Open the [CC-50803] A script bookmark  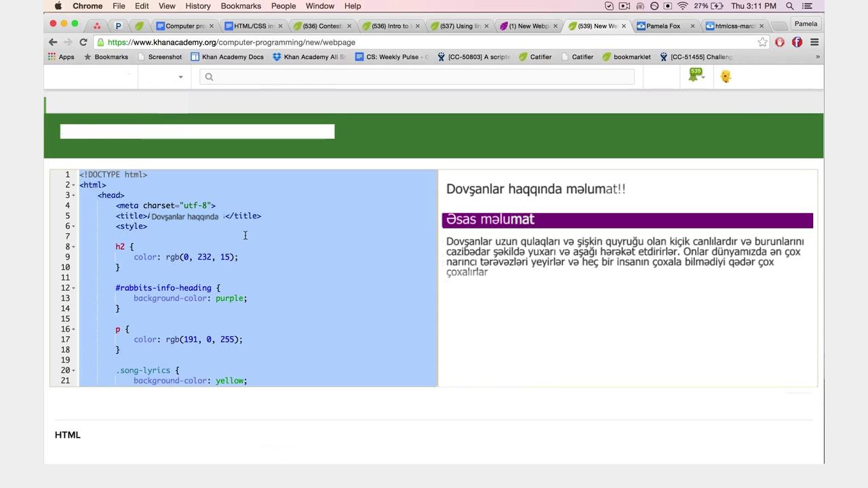pyautogui.click(x=474, y=57)
